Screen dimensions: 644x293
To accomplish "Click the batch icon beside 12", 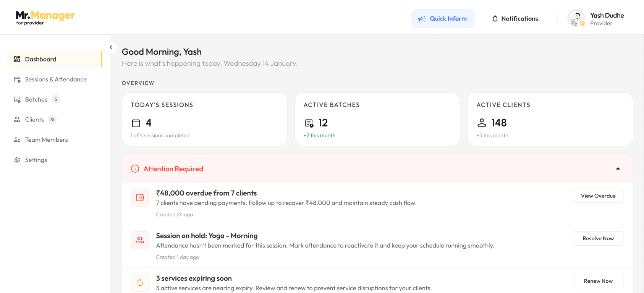I will (x=309, y=123).
